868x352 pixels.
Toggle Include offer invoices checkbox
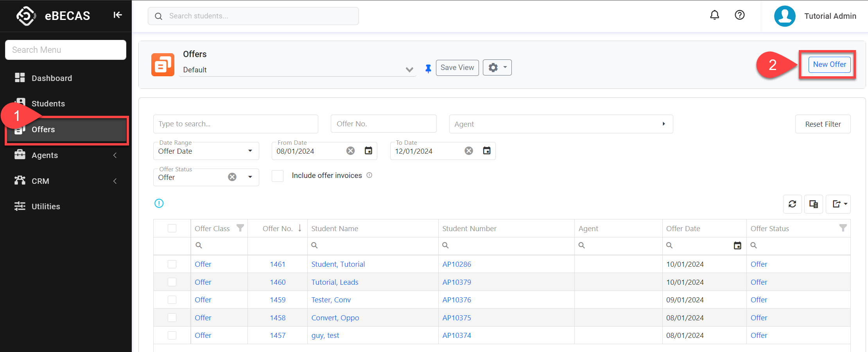pyautogui.click(x=278, y=176)
